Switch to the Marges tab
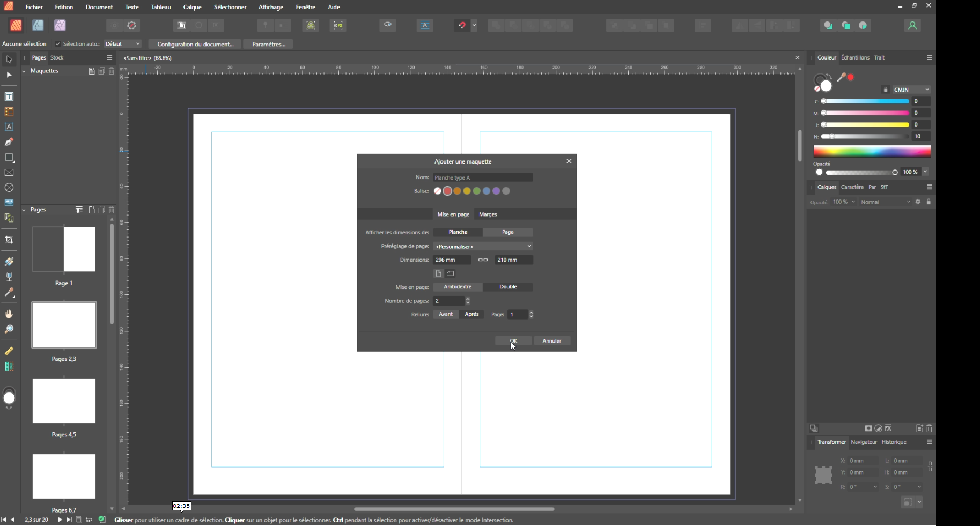980x526 pixels. point(488,214)
